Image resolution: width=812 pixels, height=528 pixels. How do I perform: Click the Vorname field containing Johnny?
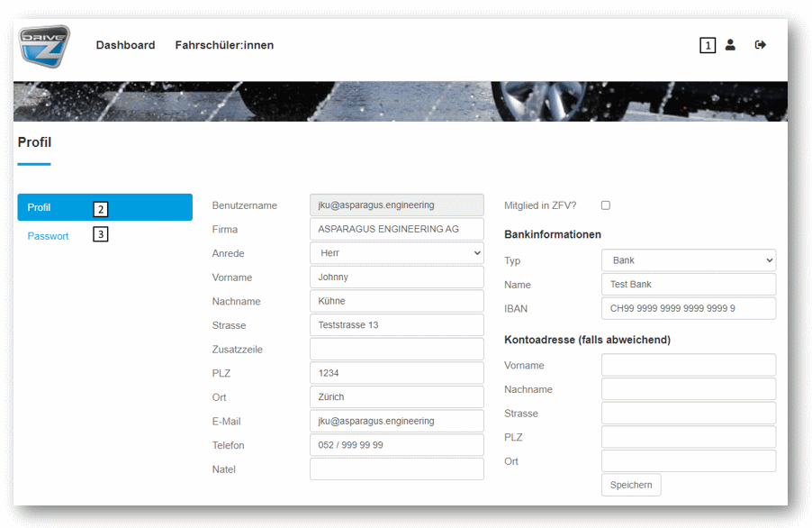396,277
